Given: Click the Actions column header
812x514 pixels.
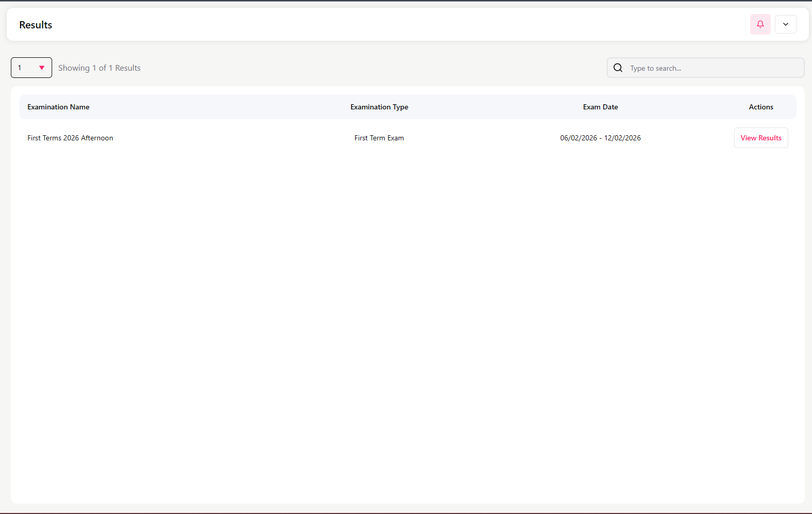Looking at the screenshot, I should click(761, 107).
